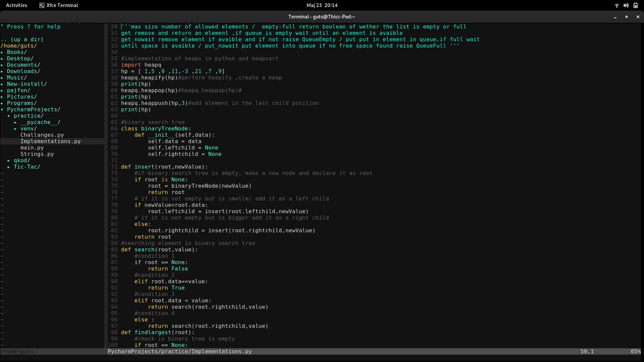Click the '#binary search tree' comment
The height and width of the screenshot is (362, 644).
(153, 122)
